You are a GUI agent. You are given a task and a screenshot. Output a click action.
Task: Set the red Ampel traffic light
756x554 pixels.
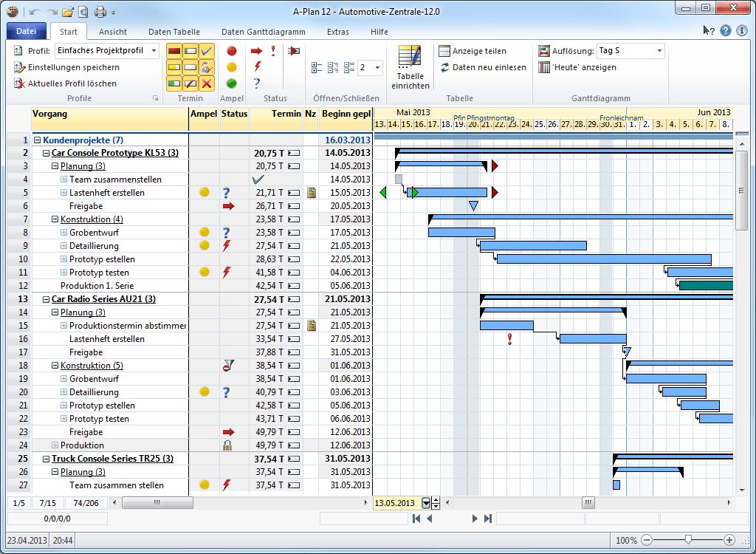pos(231,50)
